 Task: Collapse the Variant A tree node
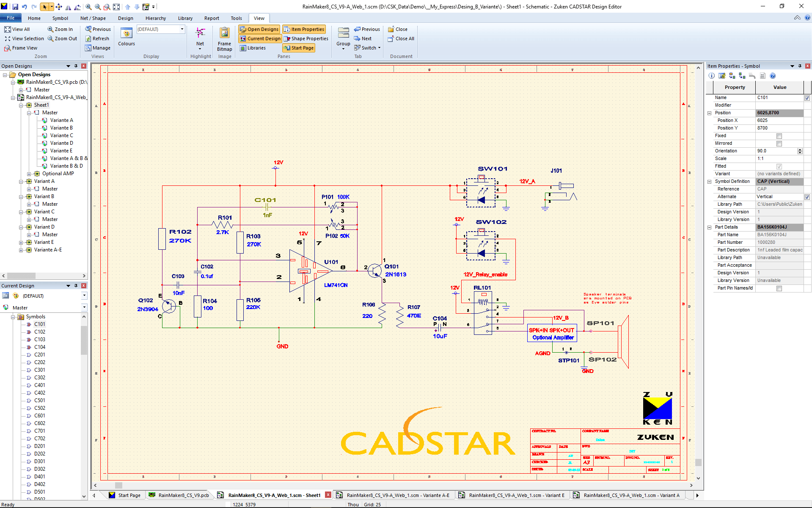pos(21,181)
